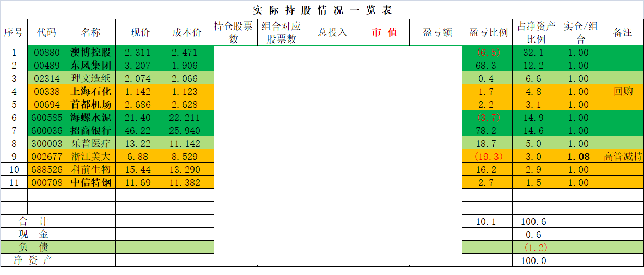The width and height of the screenshot is (644, 275).
Task: Click the price 2.311
Action: pyautogui.click(x=140, y=53)
